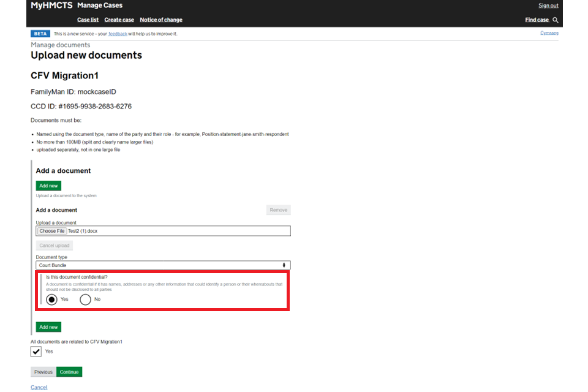Click the Find case search icon
This screenshot has width=588, height=392.
(x=556, y=20)
